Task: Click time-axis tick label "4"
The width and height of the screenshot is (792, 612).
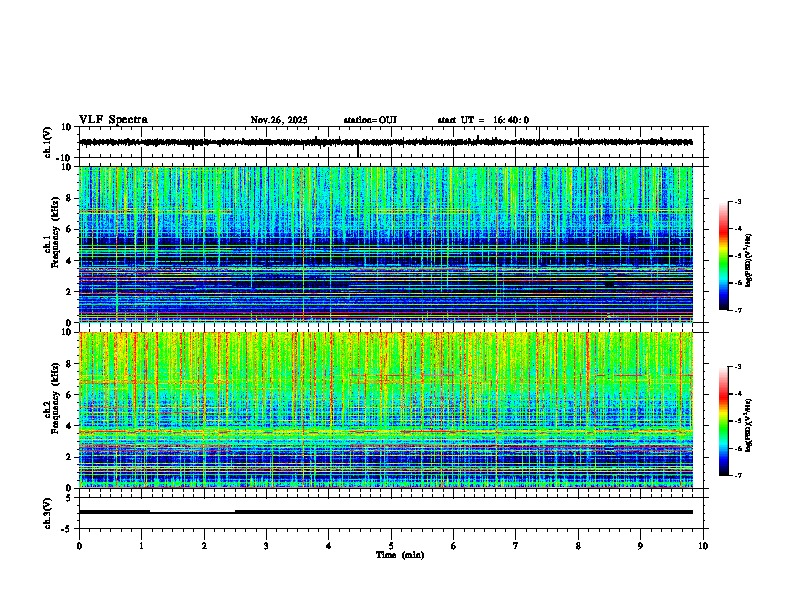Action: tap(329, 546)
